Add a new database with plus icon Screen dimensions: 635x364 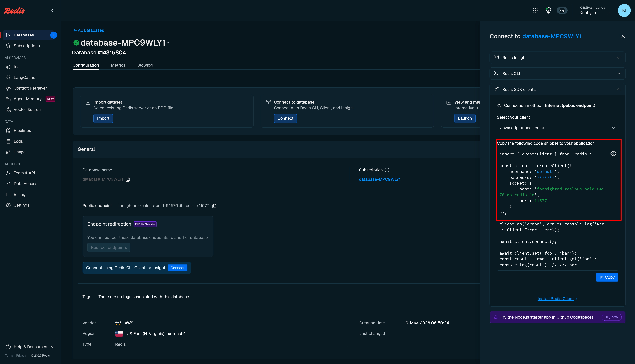coord(54,35)
